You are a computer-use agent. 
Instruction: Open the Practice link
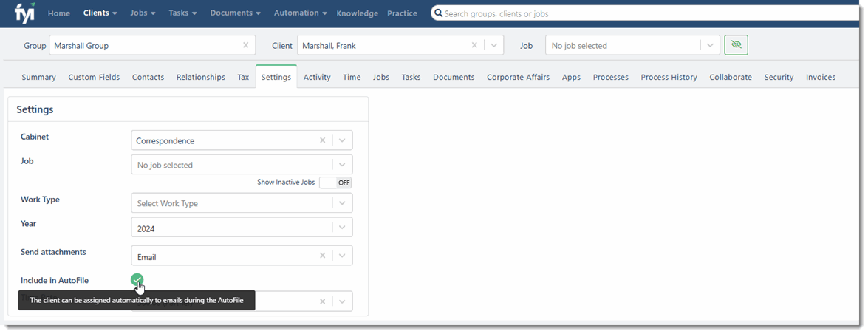coord(402,13)
